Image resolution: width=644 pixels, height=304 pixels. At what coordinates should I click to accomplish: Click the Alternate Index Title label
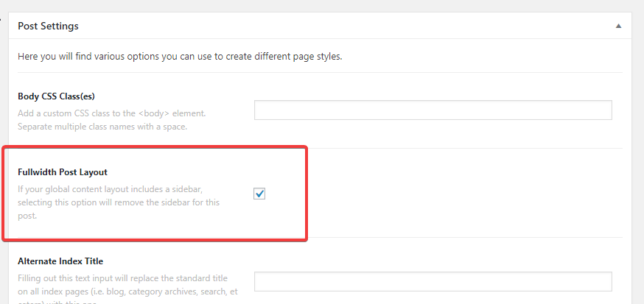pyautogui.click(x=60, y=261)
